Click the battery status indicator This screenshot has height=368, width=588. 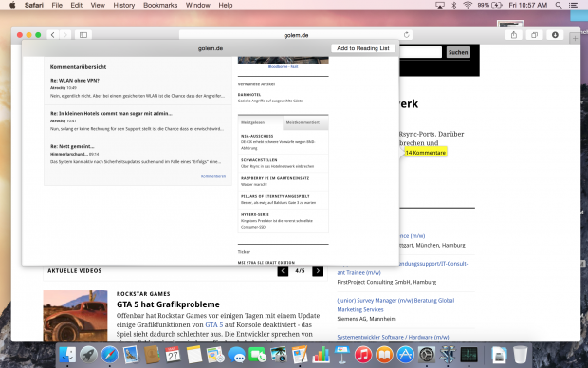(x=489, y=5)
